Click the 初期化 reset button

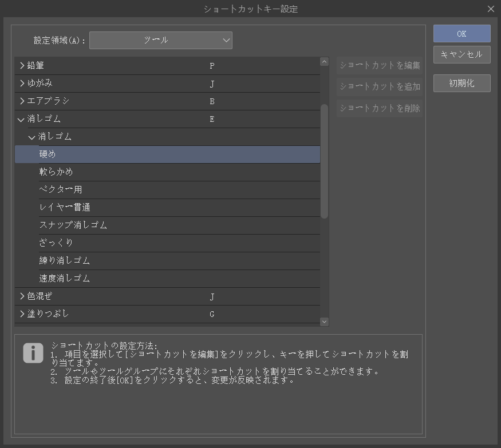pyautogui.click(x=461, y=84)
